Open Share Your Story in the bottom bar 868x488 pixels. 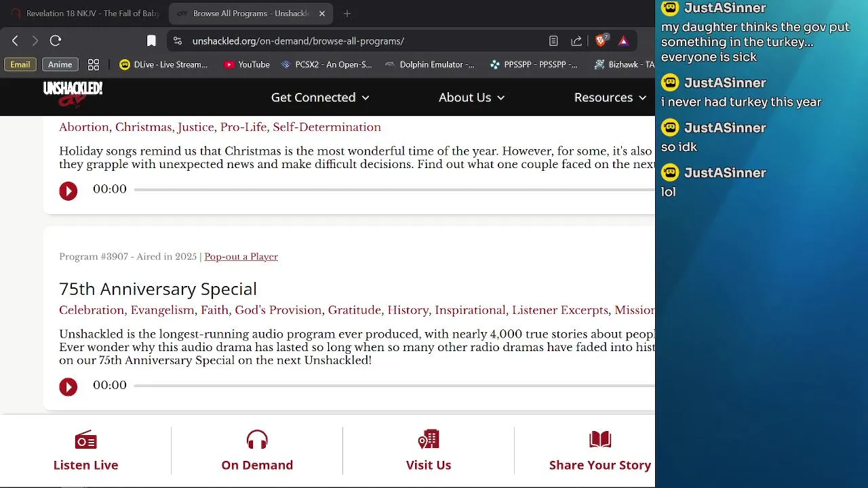(x=600, y=451)
